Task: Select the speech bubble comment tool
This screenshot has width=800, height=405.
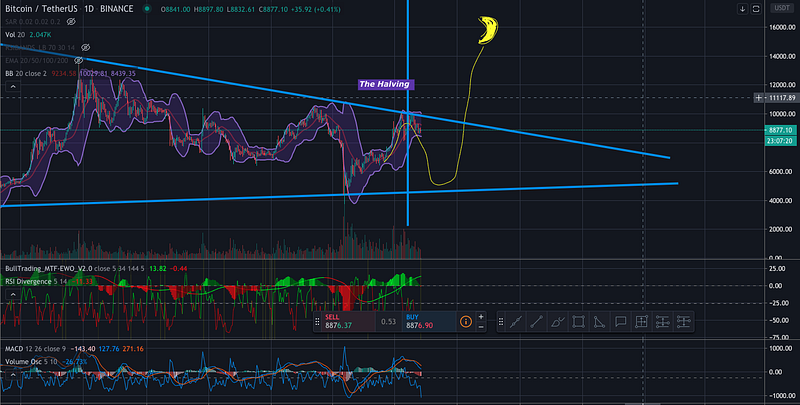Action: (x=620, y=322)
